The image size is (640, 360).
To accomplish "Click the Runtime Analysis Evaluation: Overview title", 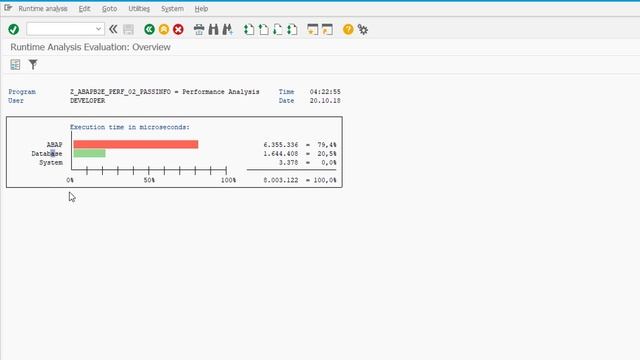I will [90, 47].
